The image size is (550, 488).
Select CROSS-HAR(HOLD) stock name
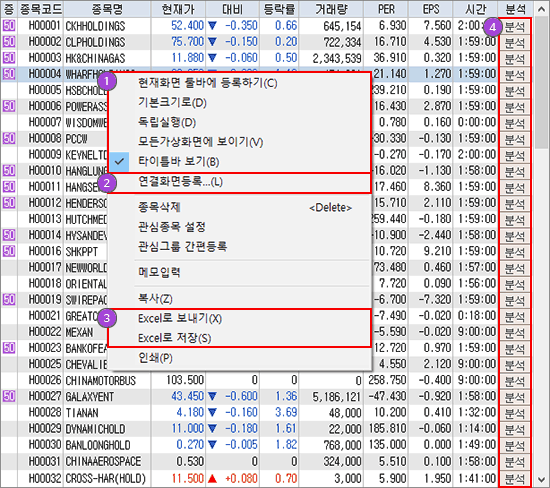[x=106, y=478]
